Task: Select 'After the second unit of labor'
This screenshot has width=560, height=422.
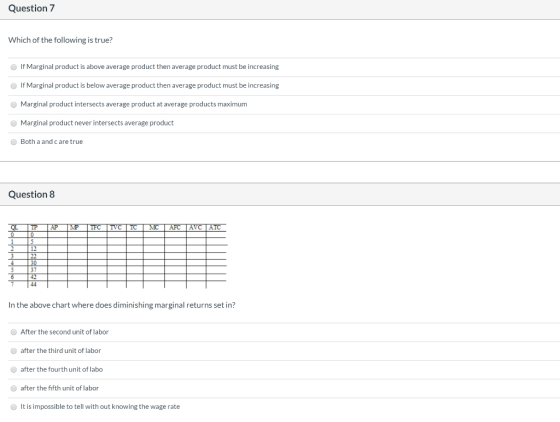Action: coord(14,332)
